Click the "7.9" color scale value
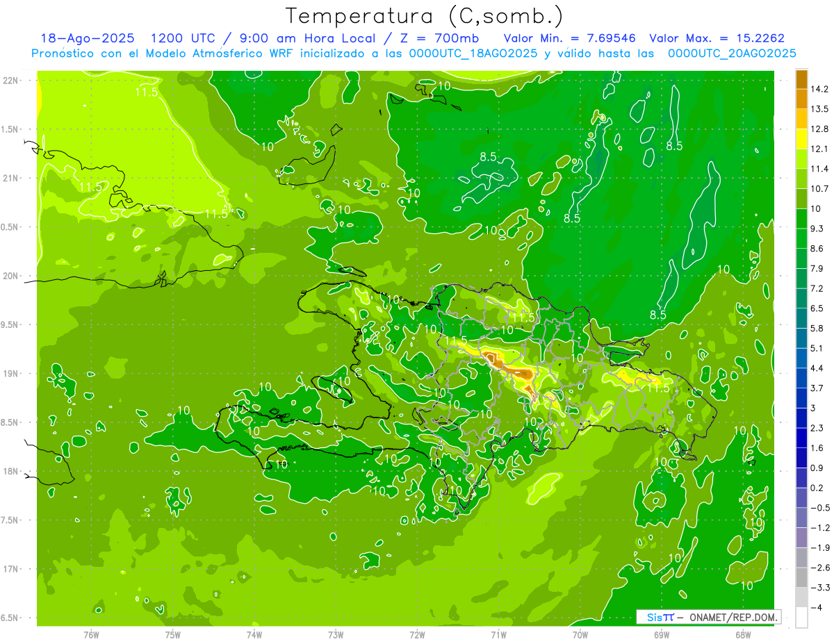The image size is (834, 644). pyautogui.click(x=817, y=268)
